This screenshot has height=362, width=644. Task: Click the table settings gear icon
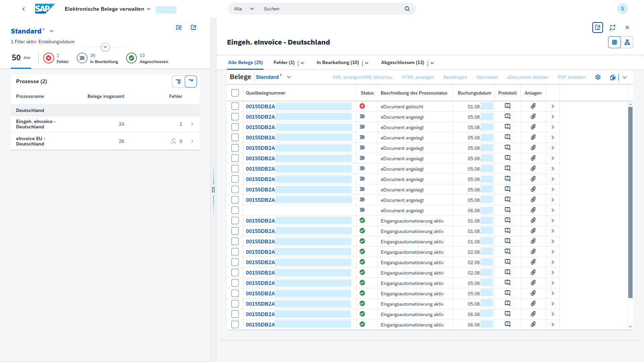(598, 77)
